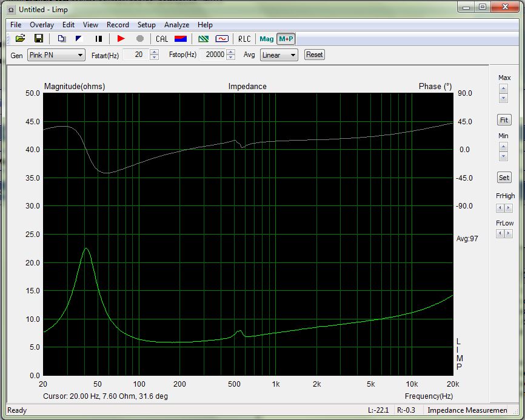Maximize the Limp window

click(483, 7)
